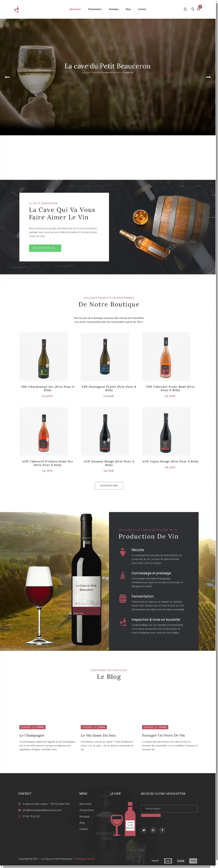This screenshot has height=868, width=218.
Task: Open the user account icon
Action: tap(185, 9)
